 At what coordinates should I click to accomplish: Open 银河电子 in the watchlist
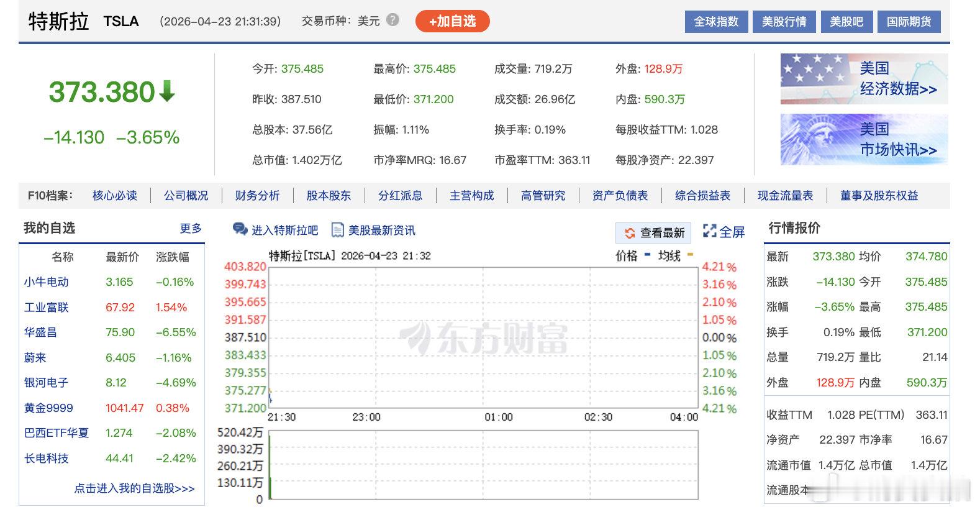(46, 383)
